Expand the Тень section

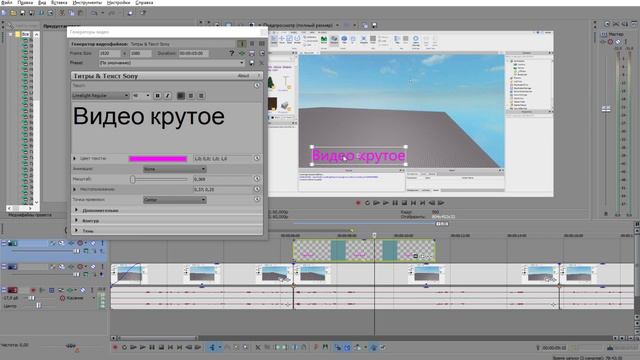(x=76, y=230)
